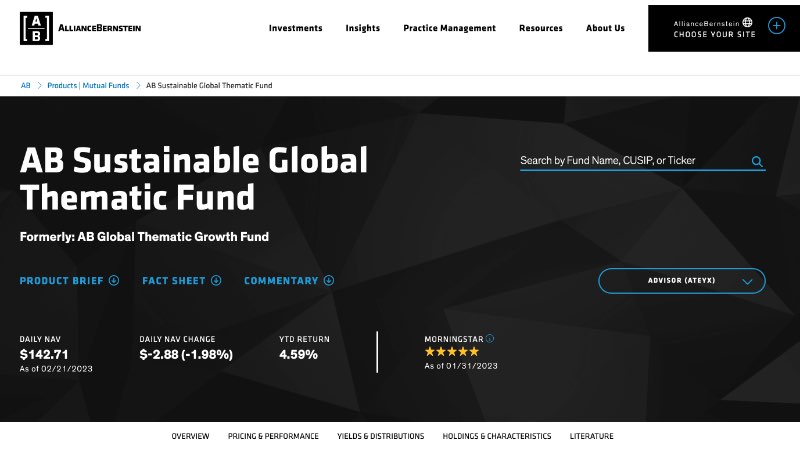Click the first breadcrumb chevron after AB
Viewport: 800px width, 451px height.
[39, 85]
